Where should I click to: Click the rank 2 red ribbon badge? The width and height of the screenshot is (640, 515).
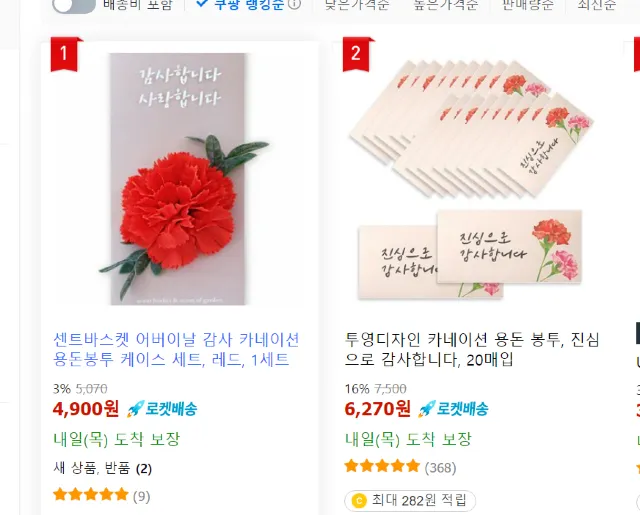(357, 54)
